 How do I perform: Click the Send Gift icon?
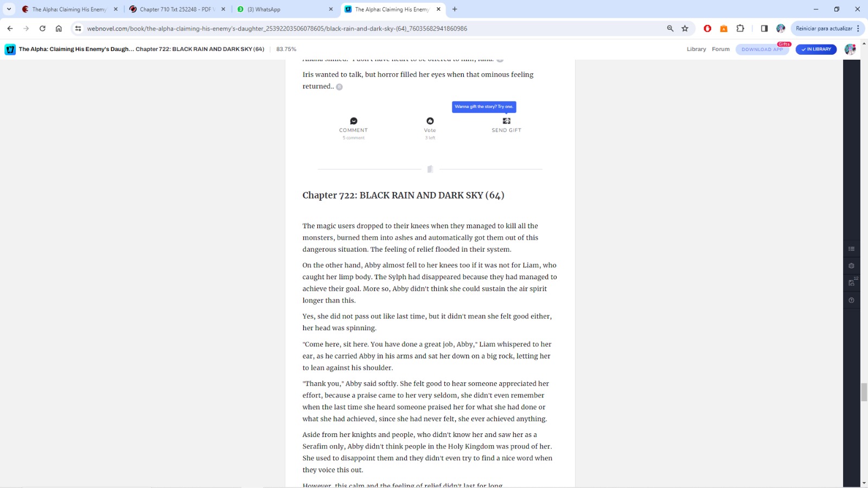click(x=506, y=121)
